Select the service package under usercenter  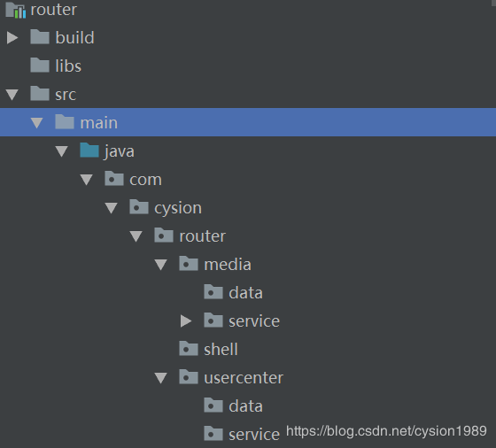tap(254, 434)
